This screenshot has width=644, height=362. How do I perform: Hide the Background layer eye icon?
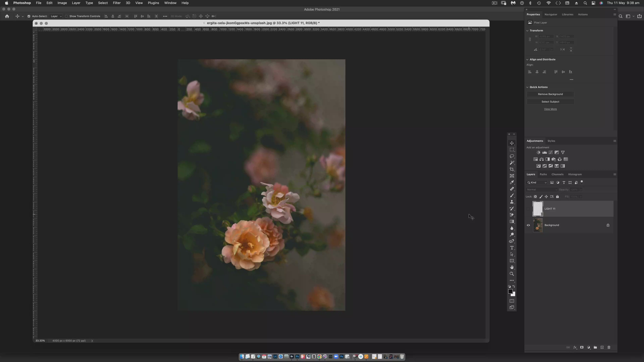528,225
